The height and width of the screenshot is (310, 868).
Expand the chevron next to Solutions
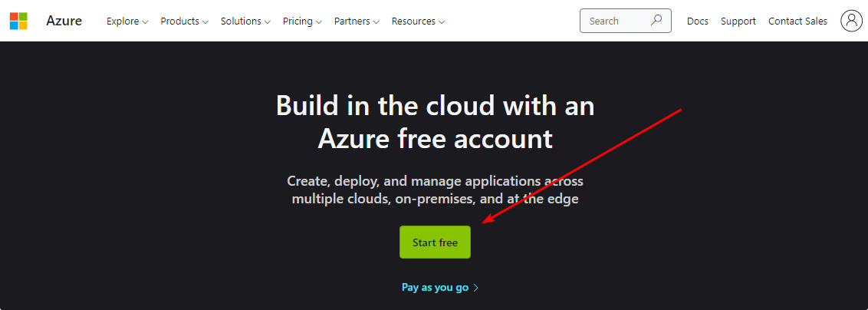coord(267,22)
